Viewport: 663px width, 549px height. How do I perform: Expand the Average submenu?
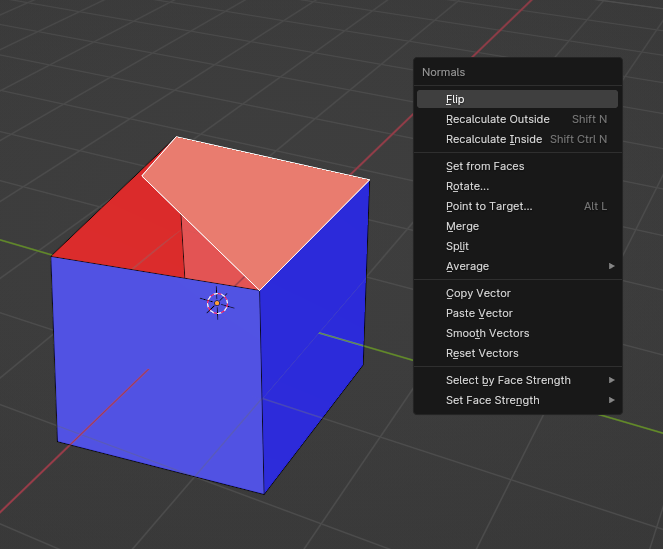tap(517, 266)
